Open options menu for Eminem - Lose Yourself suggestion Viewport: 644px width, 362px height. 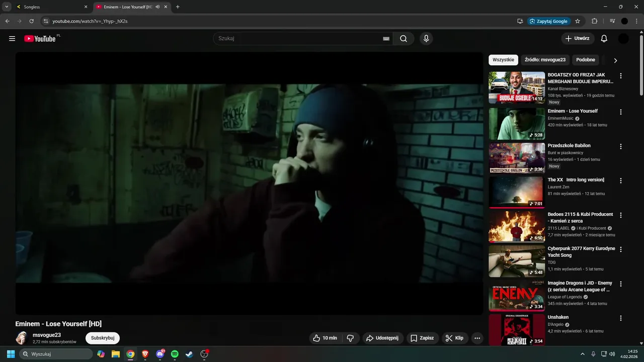click(621, 112)
